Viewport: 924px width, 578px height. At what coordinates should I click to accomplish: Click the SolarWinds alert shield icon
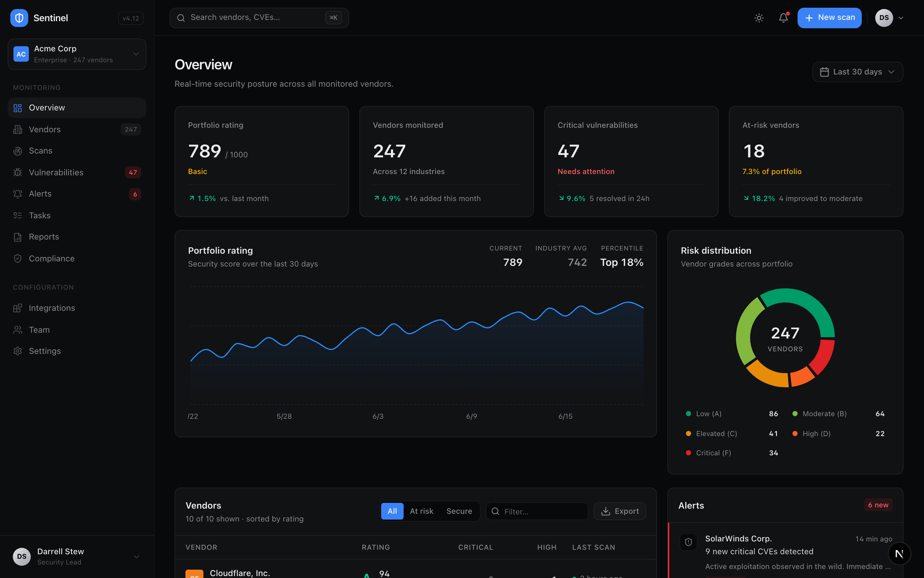(689, 542)
